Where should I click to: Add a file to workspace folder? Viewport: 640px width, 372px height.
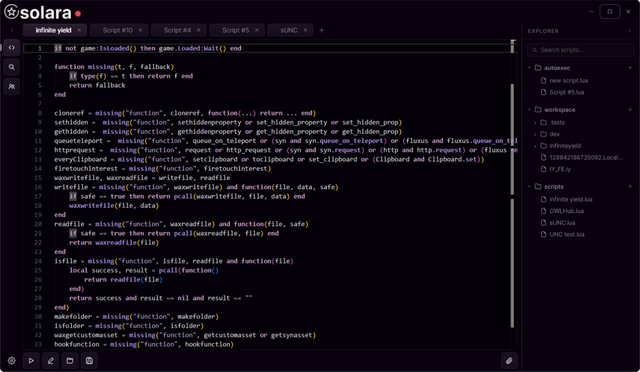pos(630,109)
